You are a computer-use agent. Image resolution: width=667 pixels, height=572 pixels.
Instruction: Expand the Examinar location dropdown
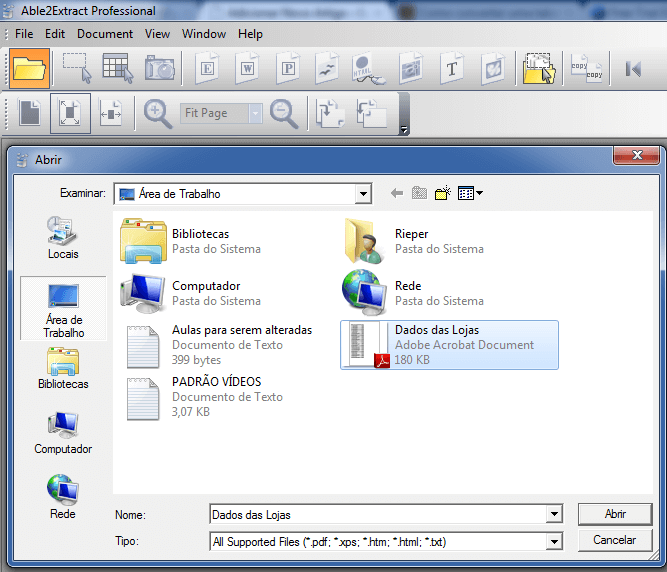[x=363, y=194]
